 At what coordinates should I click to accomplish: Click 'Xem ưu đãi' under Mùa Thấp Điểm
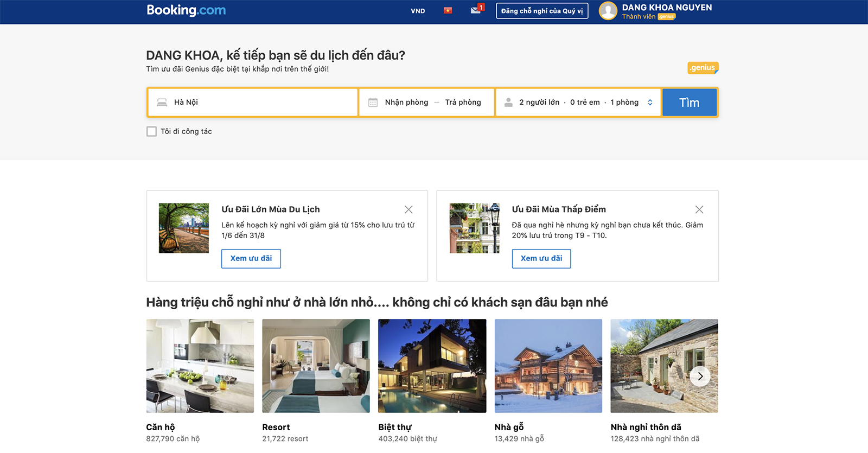[541, 259]
